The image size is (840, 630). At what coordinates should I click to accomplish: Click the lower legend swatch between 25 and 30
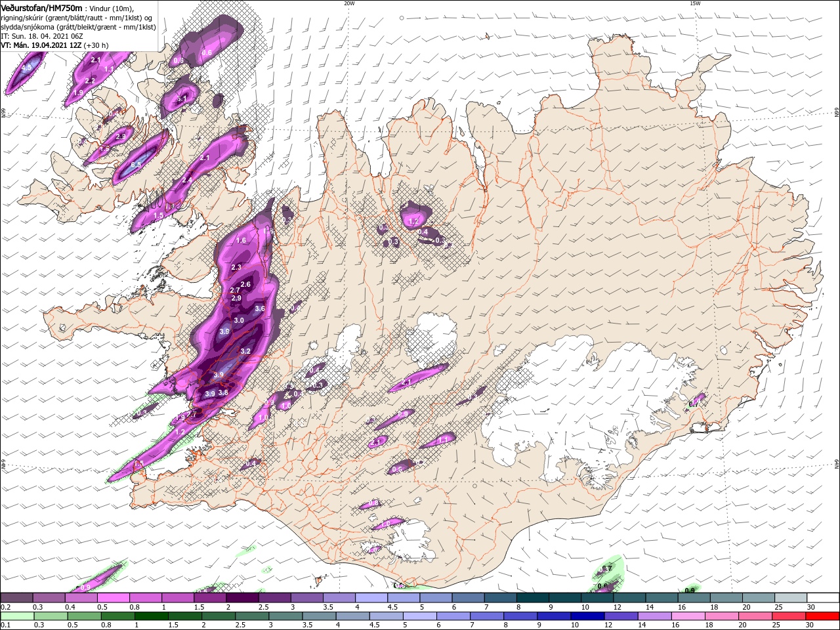point(789,616)
